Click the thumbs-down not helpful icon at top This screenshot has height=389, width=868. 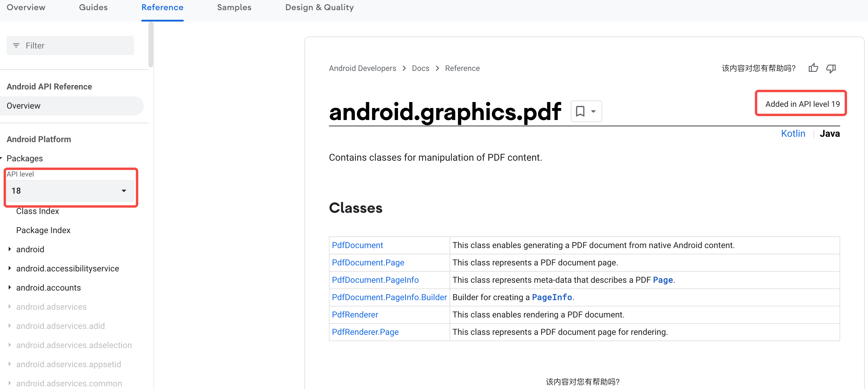(x=831, y=68)
